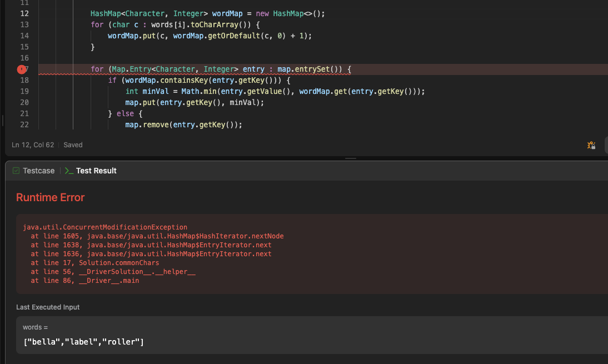Image resolution: width=608 pixels, height=364 pixels.
Task: Click the left edge panel resize handle
Action: 2,121
